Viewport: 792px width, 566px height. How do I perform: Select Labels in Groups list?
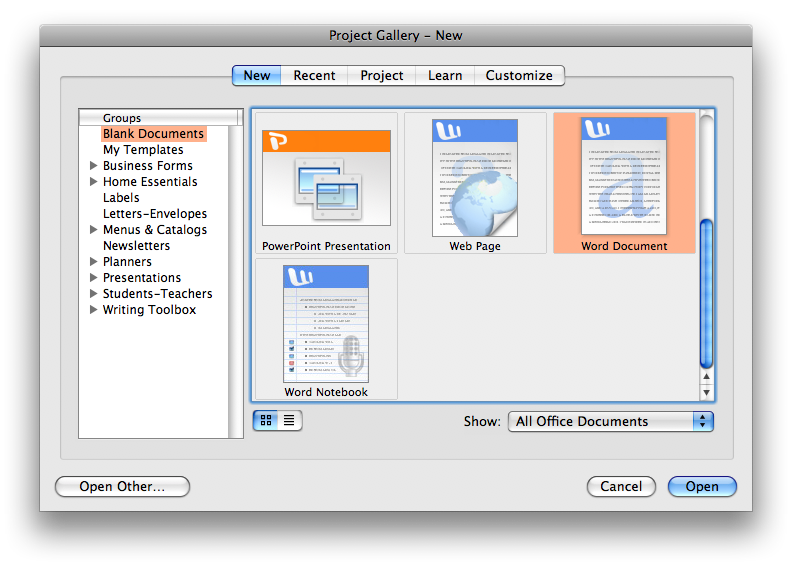[121, 197]
